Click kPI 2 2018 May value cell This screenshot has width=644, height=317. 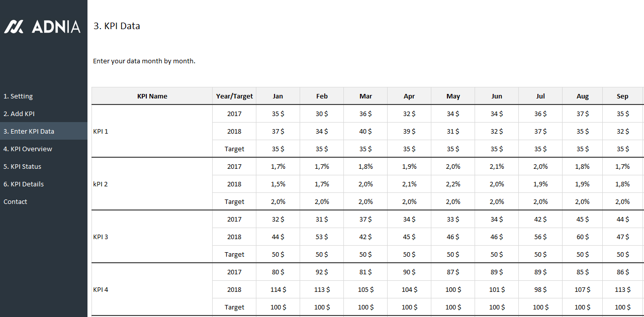[453, 184]
